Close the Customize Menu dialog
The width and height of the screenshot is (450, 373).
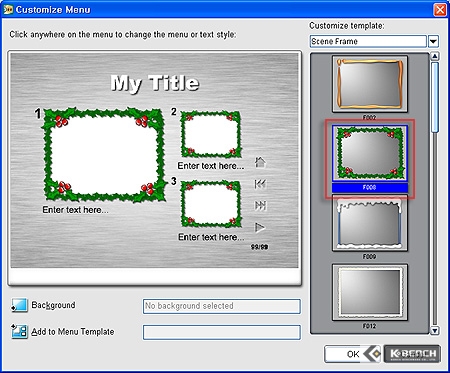(x=440, y=10)
